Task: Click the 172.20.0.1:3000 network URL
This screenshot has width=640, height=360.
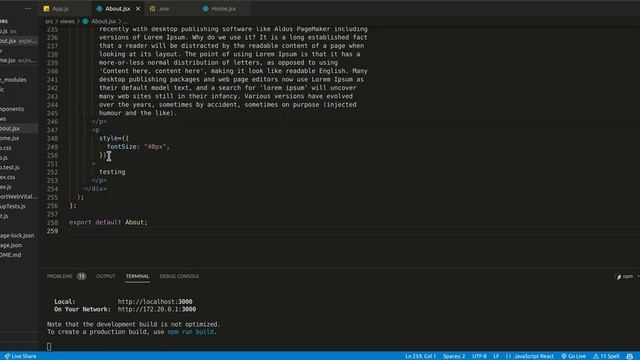Action: click(157, 309)
